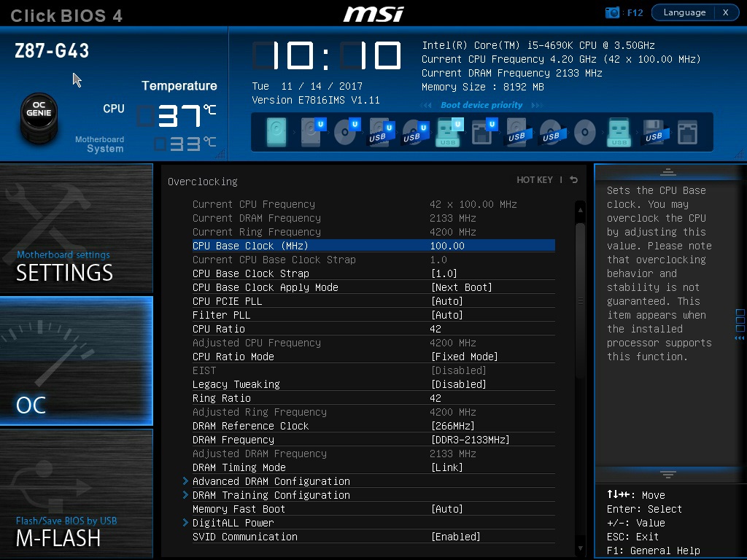Select the highlighted hard disk boot device

(x=276, y=132)
